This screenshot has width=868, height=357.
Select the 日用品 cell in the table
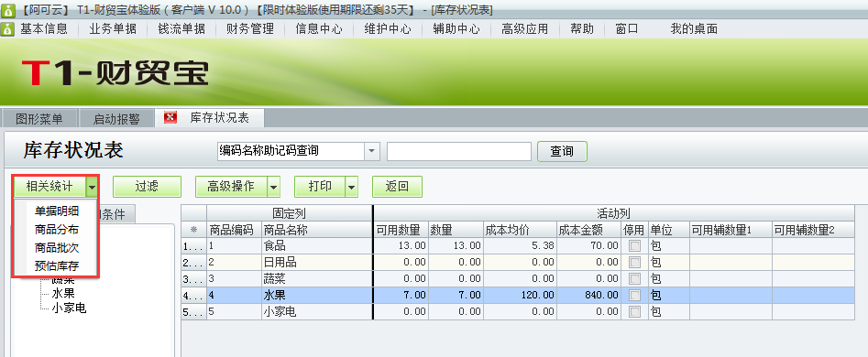point(317,263)
